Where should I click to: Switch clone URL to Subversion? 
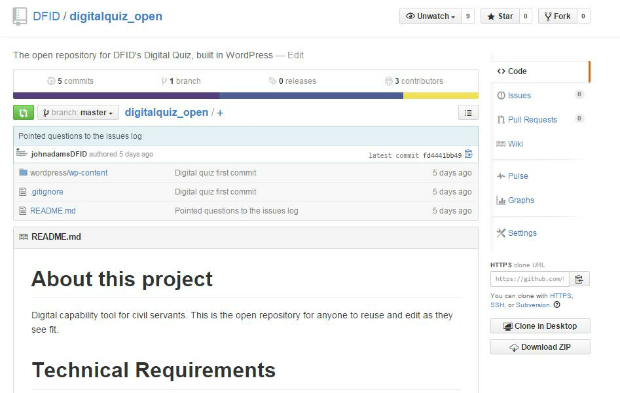point(533,305)
